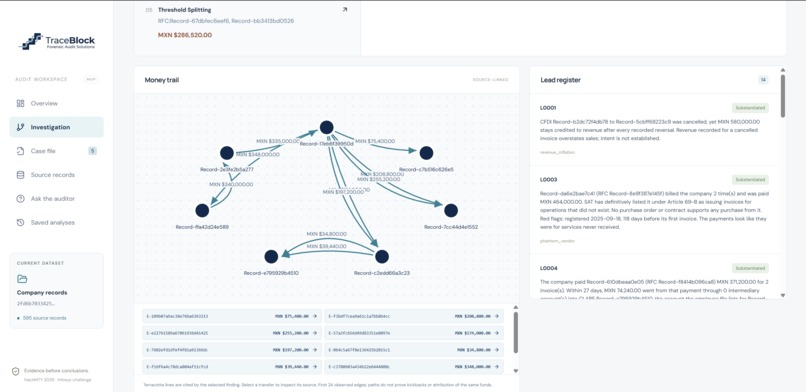
Task: Click the Substantiated badge on lead L0001
Action: (x=750, y=108)
